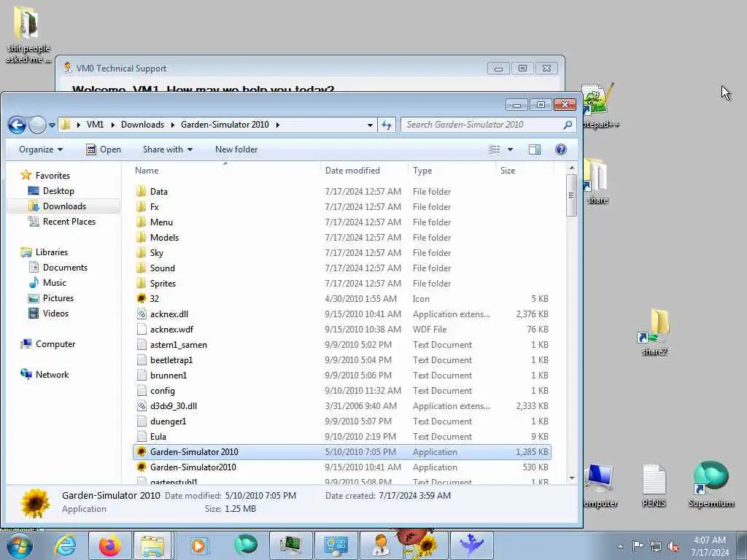Select the Fx folder
This screenshot has height=560, width=747.
click(x=155, y=206)
